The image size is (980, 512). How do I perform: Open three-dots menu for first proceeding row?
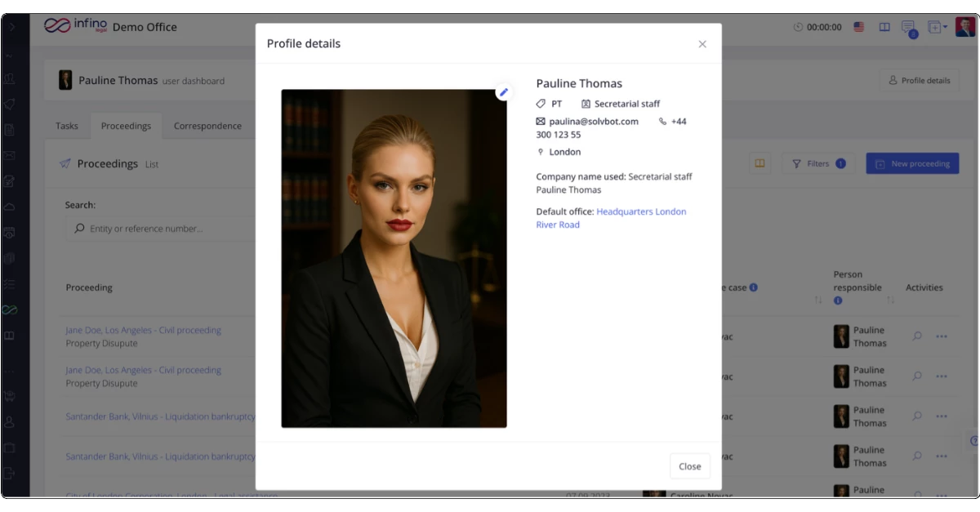942,336
